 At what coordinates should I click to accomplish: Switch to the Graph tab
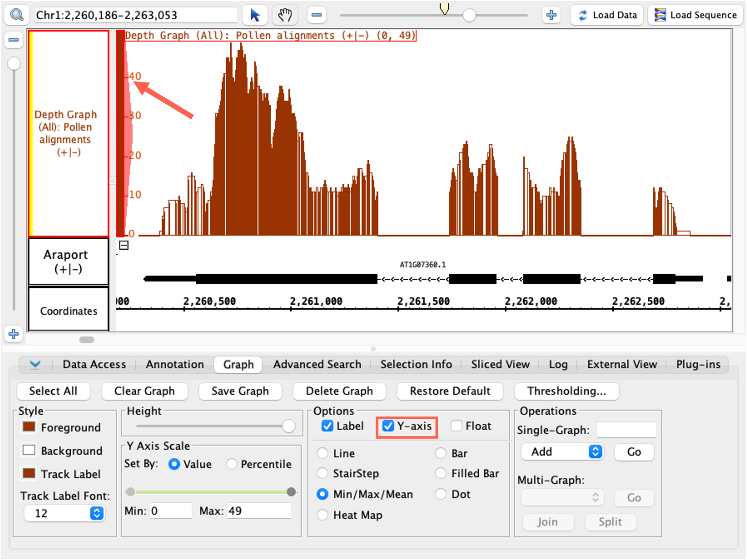[238, 364]
